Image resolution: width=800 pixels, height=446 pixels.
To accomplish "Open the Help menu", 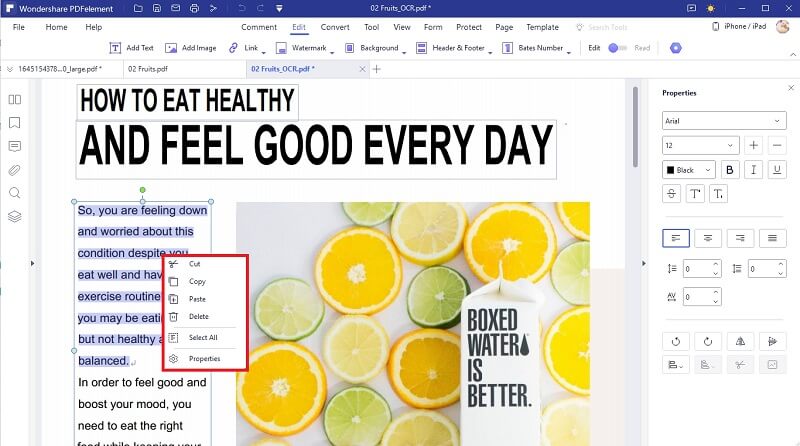I will (x=93, y=27).
